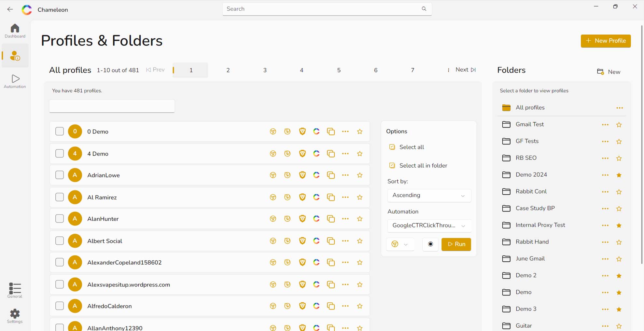644x331 pixels.
Task: Open the General section in sidebar
Action: pyautogui.click(x=15, y=290)
